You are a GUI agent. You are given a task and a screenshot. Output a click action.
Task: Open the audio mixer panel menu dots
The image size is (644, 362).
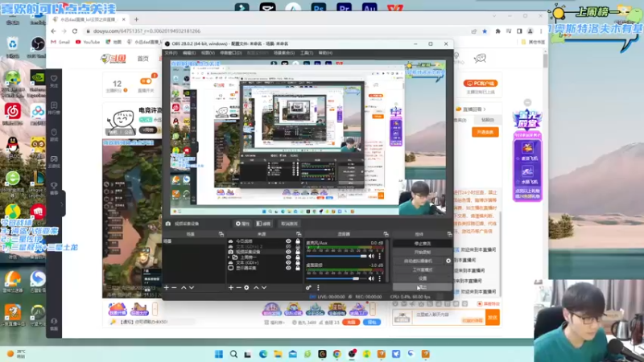point(318,288)
